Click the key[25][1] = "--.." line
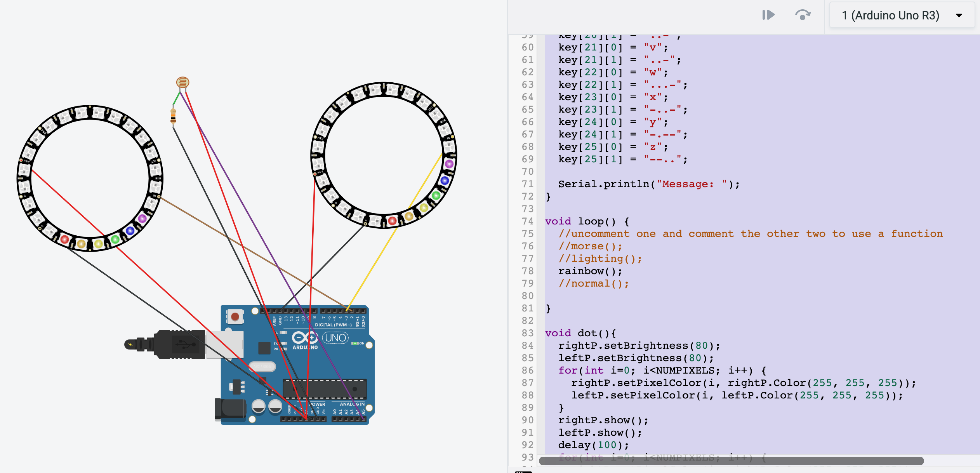The height and width of the screenshot is (473, 980). click(x=623, y=159)
